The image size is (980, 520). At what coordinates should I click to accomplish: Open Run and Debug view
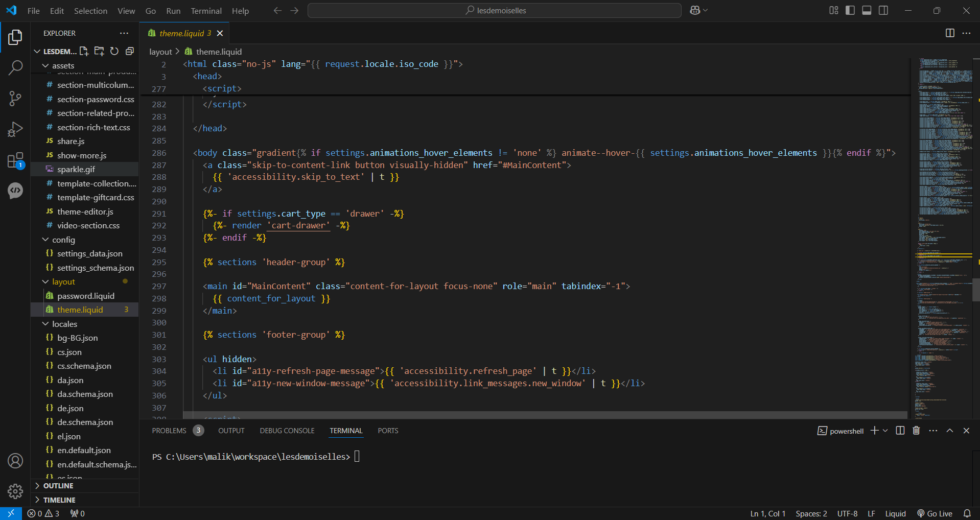pyautogui.click(x=15, y=129)
